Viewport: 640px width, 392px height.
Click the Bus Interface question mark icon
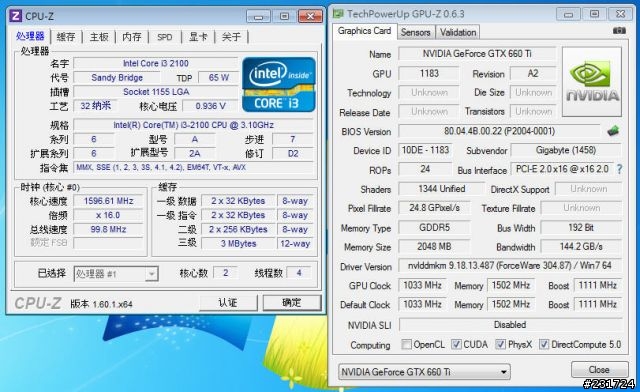click(619, 169)
